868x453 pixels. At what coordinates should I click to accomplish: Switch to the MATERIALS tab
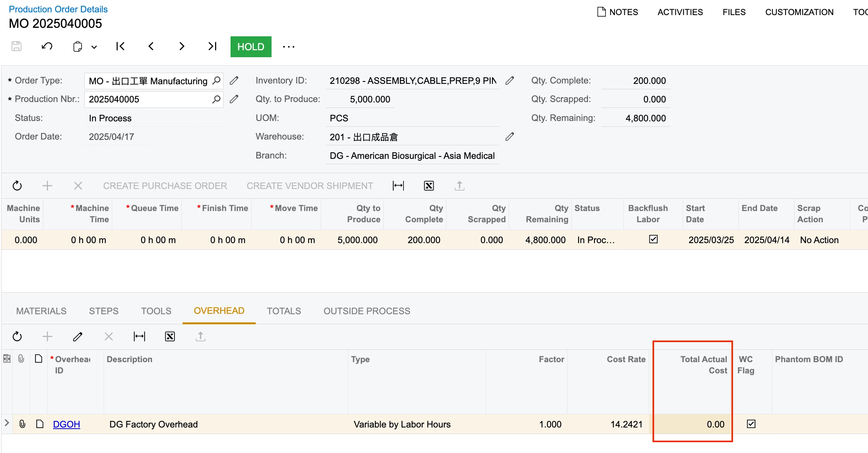[x=41, y=311]
